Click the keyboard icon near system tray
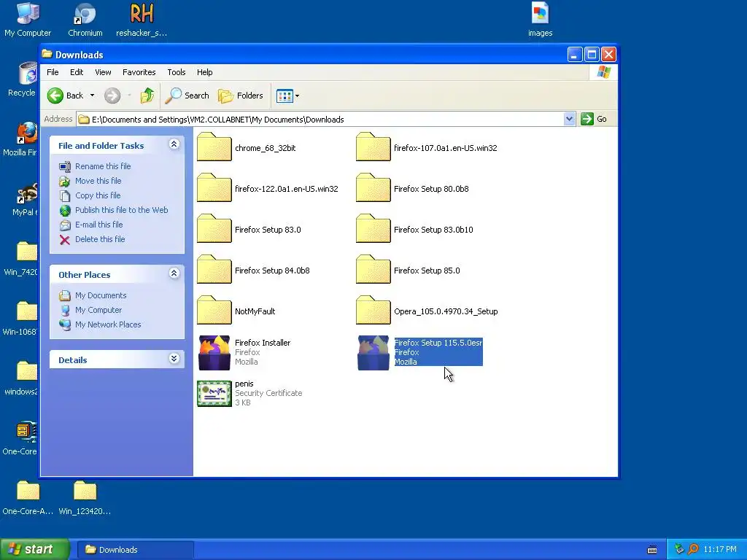Screen dimensions: 747x560 (652, 550)
